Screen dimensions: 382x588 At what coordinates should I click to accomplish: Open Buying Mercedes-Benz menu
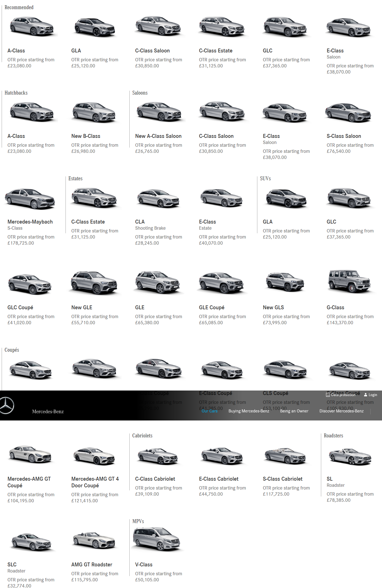(249, 411)
